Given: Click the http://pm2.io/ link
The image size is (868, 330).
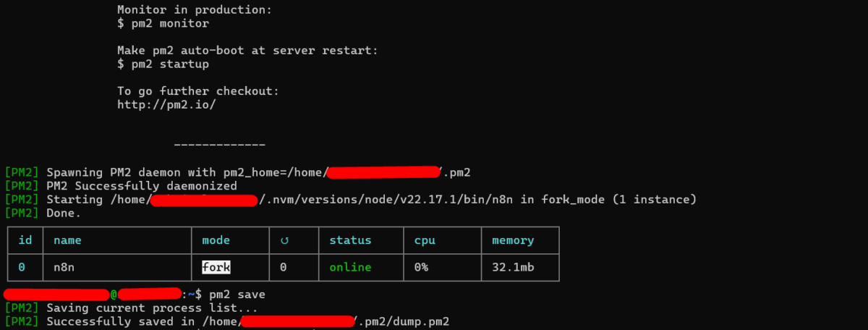Looking at the screenshot, I should point(166,104).
